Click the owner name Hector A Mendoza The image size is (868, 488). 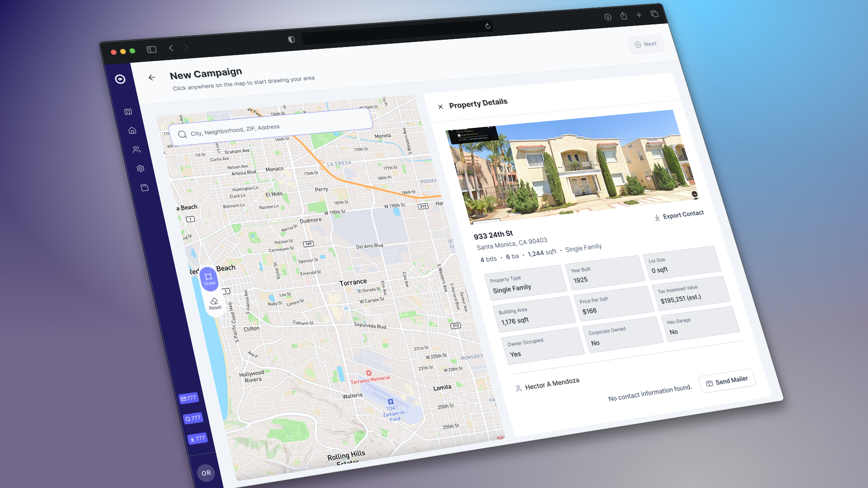click(x=552, y=384)
